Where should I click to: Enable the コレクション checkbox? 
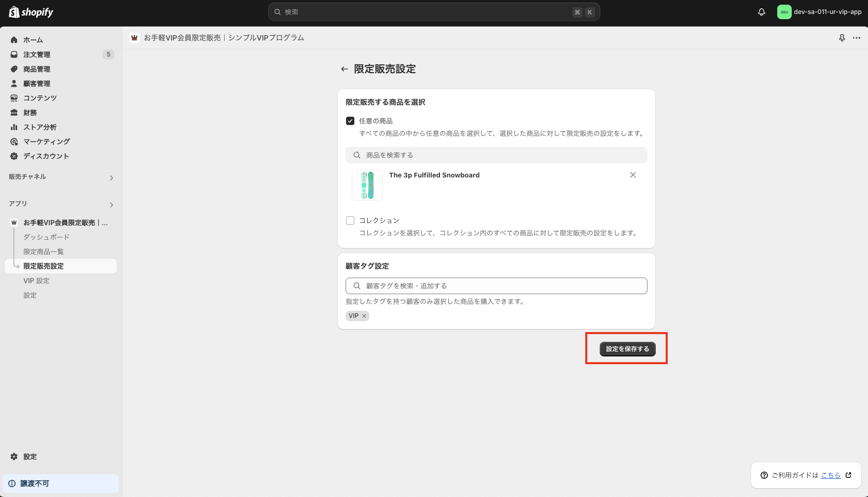(350, 220)
